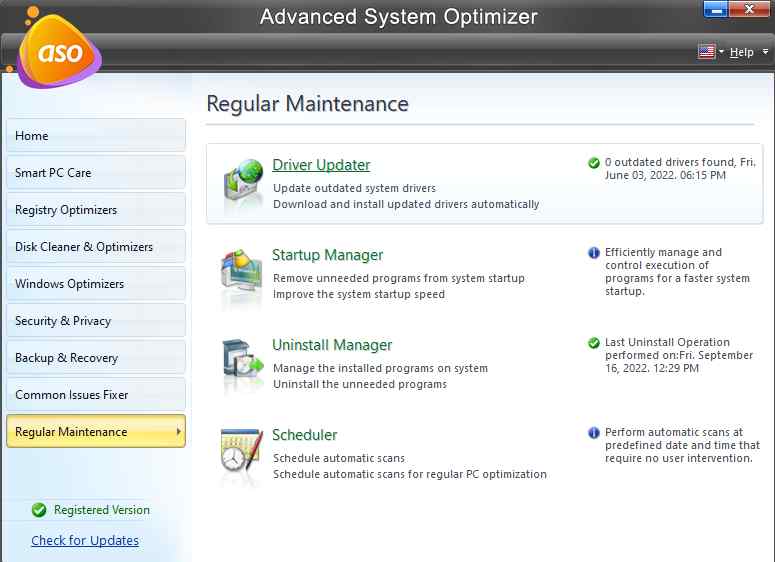Click blue info icon beside Scheduler description
The width and height of the screenshot is (775, 562).
pyautogui.click(x=594, y=432)
